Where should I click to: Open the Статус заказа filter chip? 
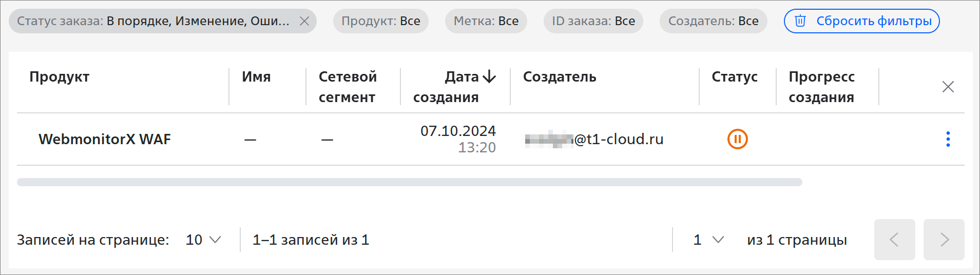click(153, 21)
